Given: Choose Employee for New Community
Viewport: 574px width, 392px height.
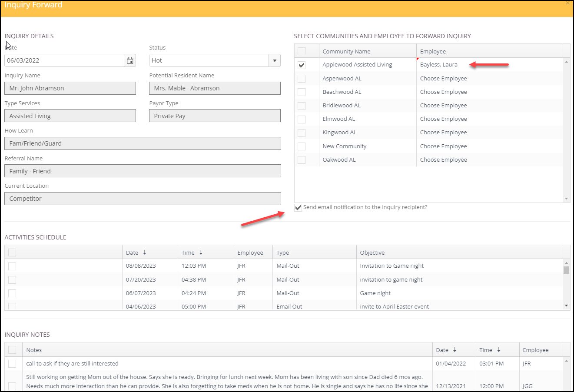Looking at the screenshot, I should tap(489, 146).
